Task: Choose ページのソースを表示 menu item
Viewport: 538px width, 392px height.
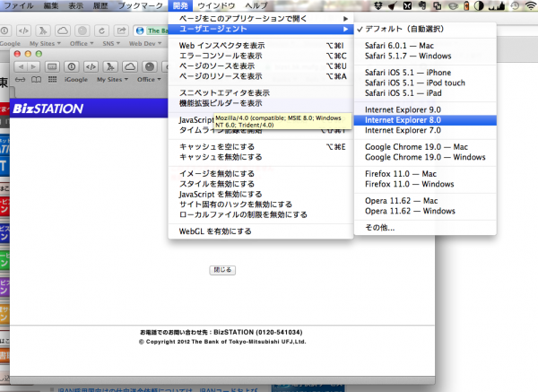Action: click(261, 65)
